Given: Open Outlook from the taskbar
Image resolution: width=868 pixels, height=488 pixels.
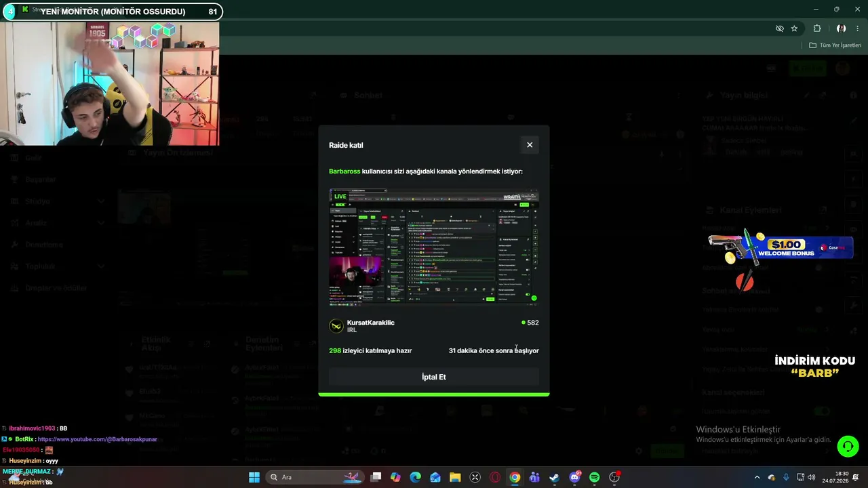Looking at the screenshot, I should coord(435,477).
